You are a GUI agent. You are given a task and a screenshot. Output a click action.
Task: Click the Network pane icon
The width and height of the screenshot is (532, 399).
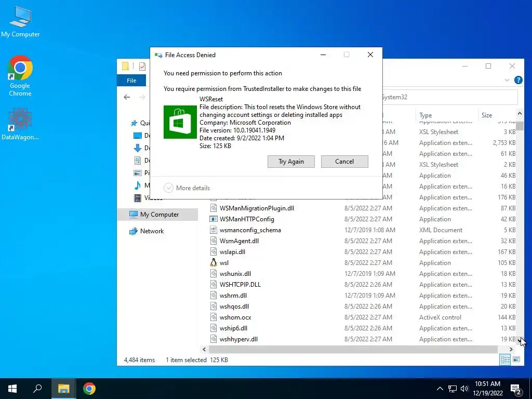(x=134, y=231)
